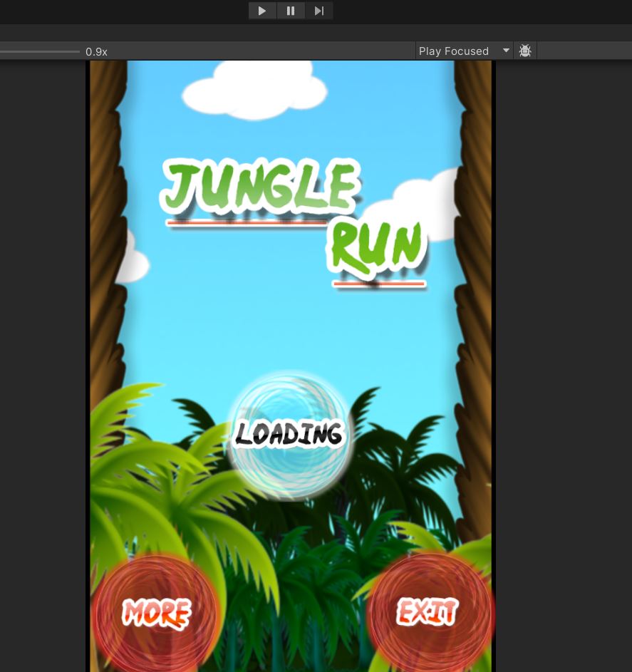This screenshot has width=632, height=672.
Task: Click the 0.9x scale value label
Action: click(x=96, y=51)
